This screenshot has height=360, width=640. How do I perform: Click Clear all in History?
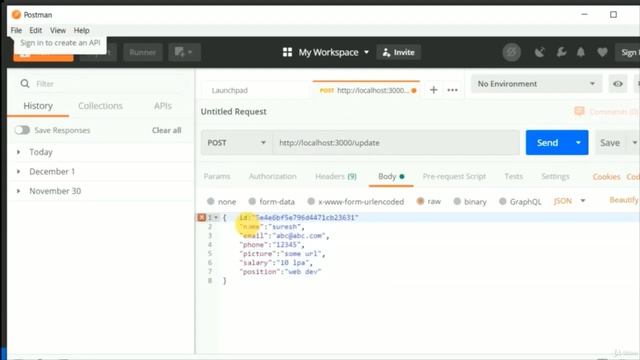coord(167,130)
